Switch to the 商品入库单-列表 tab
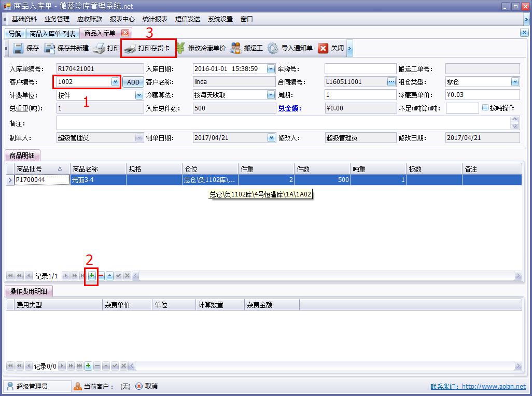 [x=52, y=34]
